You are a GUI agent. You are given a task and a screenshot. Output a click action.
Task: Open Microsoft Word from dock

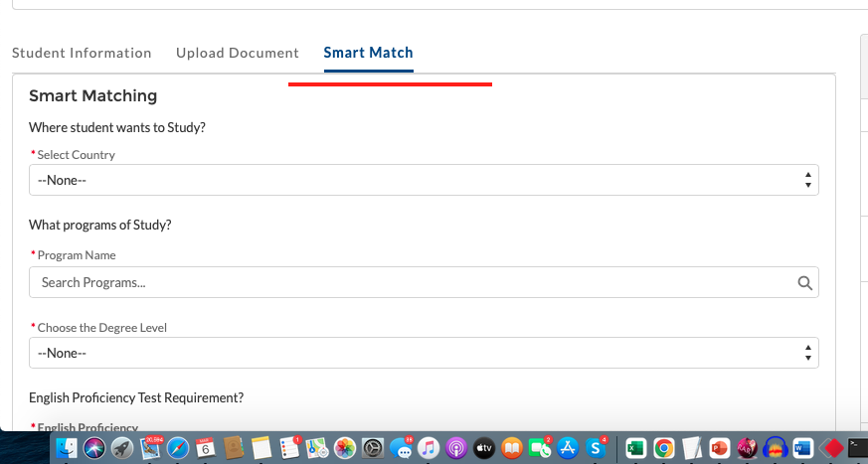pyautogui.click(x=803, y=448)
